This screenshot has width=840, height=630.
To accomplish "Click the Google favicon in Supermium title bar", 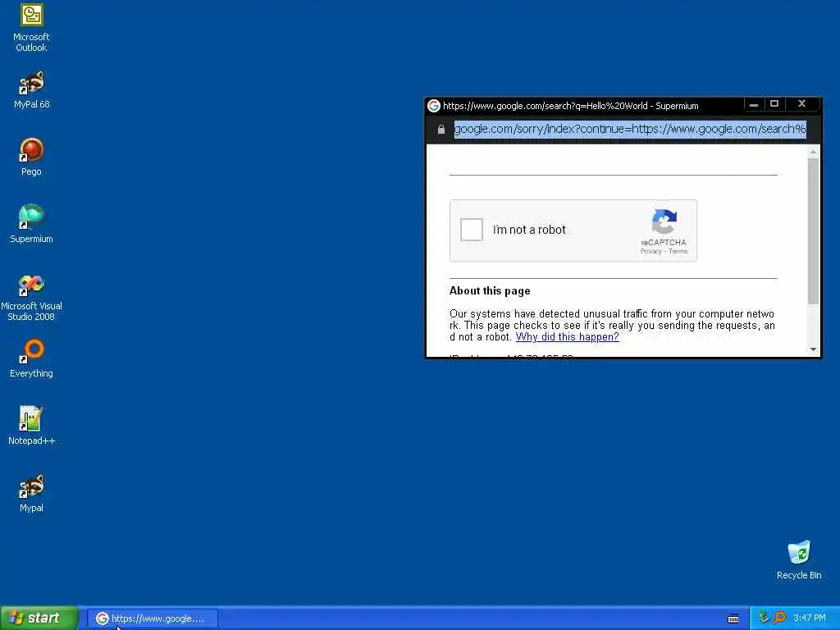I will point(434,106).
